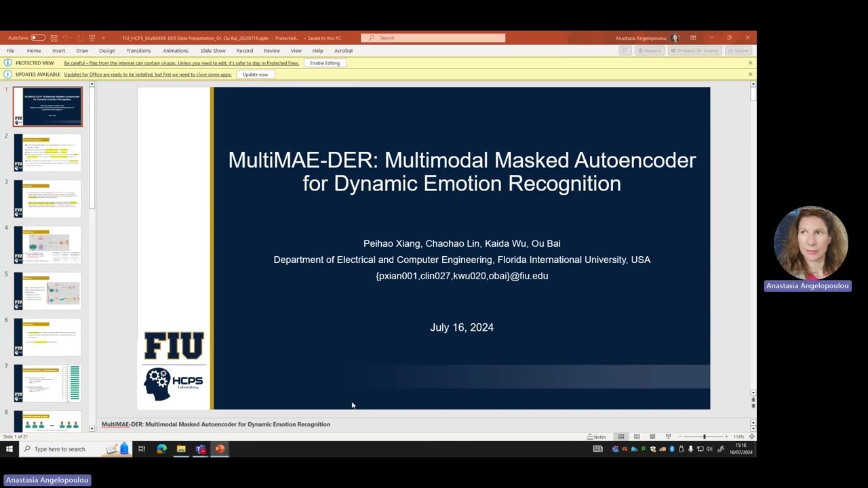Click the Update now button
Screen dimensions: 868x488
256,75
